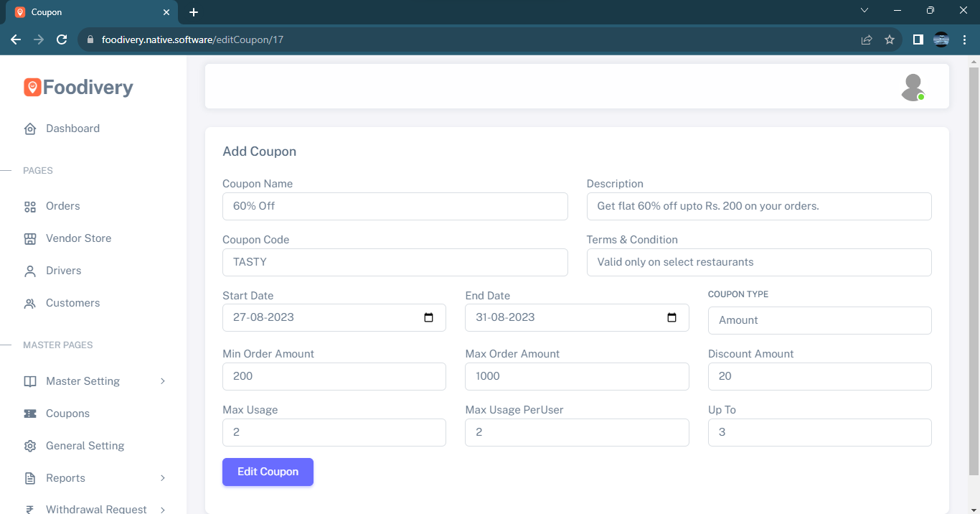Viewport: 980px width, 514px height.
Task: Open the user profile avatar
Action: pyautogui.click(x=913, y=88)
